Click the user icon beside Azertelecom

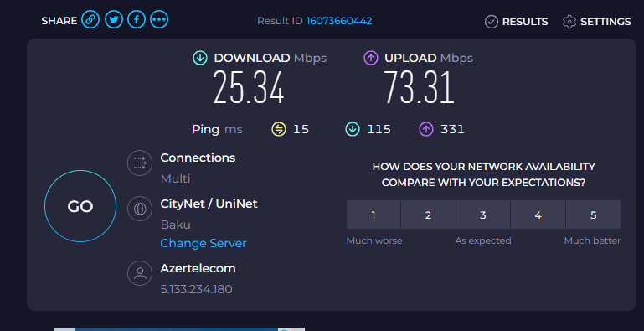click(x=140, y=273)
